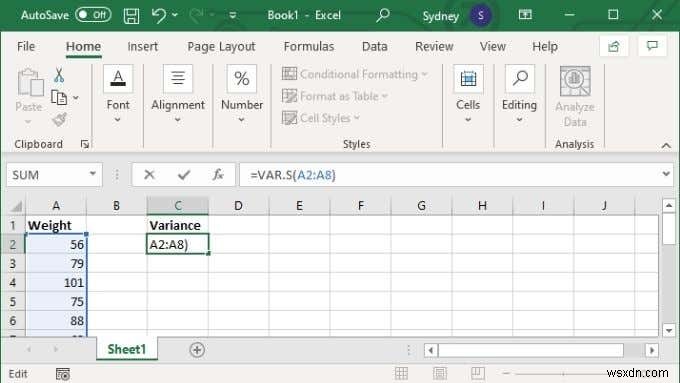Switch to the Insert tab
The height and width of the screenshot is (383, 680).
(143, 46)
